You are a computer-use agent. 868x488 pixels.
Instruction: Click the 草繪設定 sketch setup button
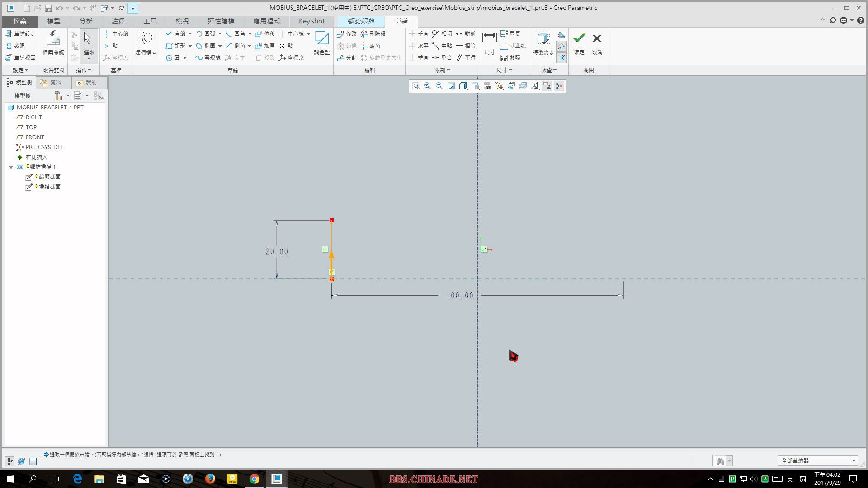click(20, 34)
